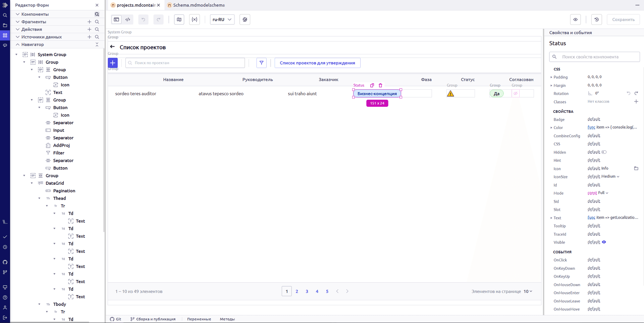
Task: Switch to the form view toolbar button
Action: [x=116, y=19]
